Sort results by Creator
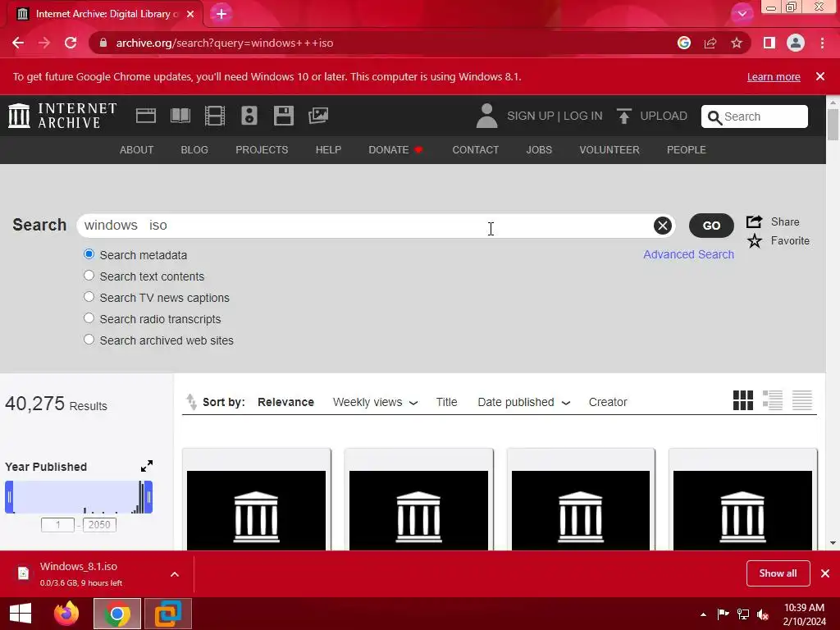The image size is (840, 630). click(608, 402)
